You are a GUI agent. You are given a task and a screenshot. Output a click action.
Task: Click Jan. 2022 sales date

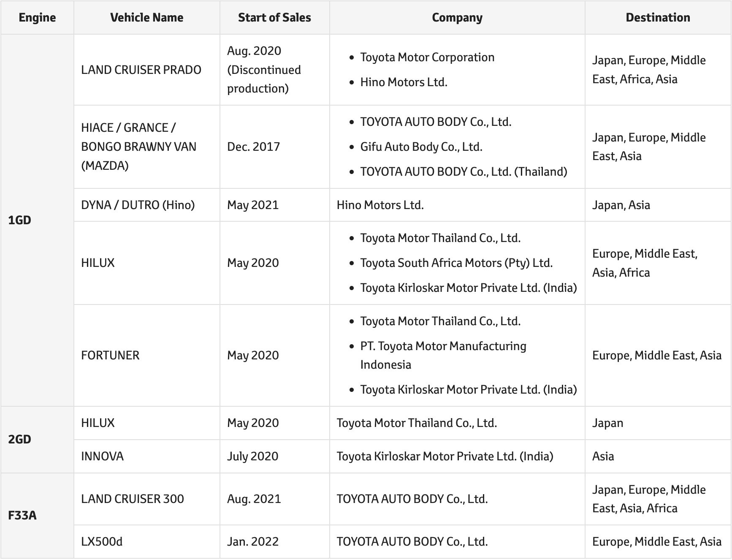253,541
